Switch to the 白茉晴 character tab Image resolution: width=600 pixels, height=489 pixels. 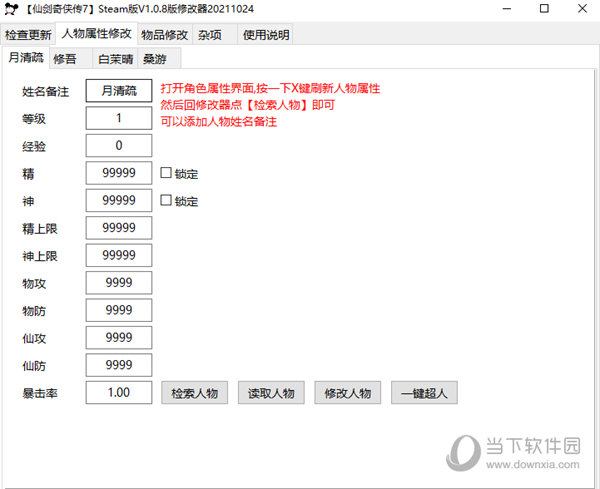(115, 59)
